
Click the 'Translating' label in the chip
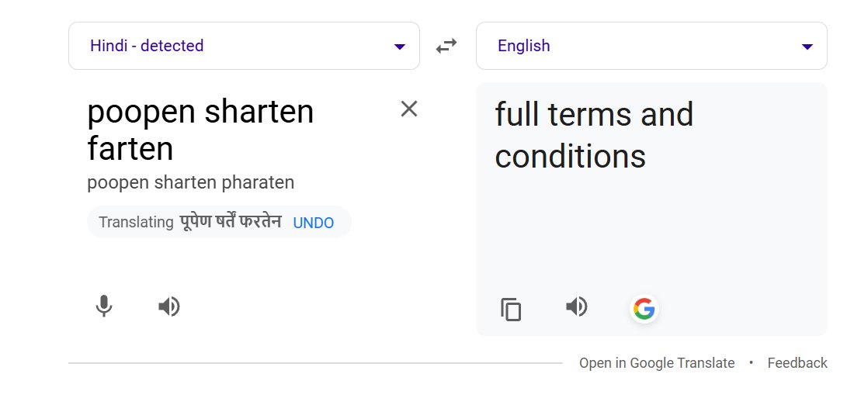136,223
